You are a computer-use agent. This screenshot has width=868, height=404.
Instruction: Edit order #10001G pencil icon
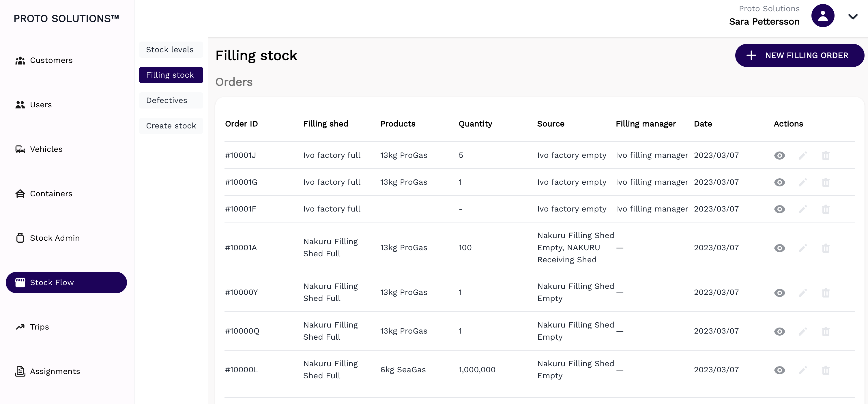point(802,182)
